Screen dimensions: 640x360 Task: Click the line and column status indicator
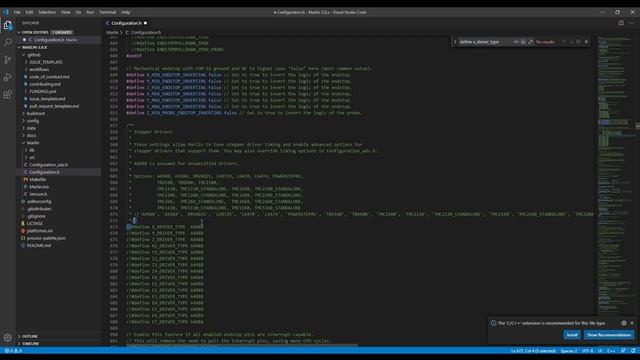click(x=533, y=351)
